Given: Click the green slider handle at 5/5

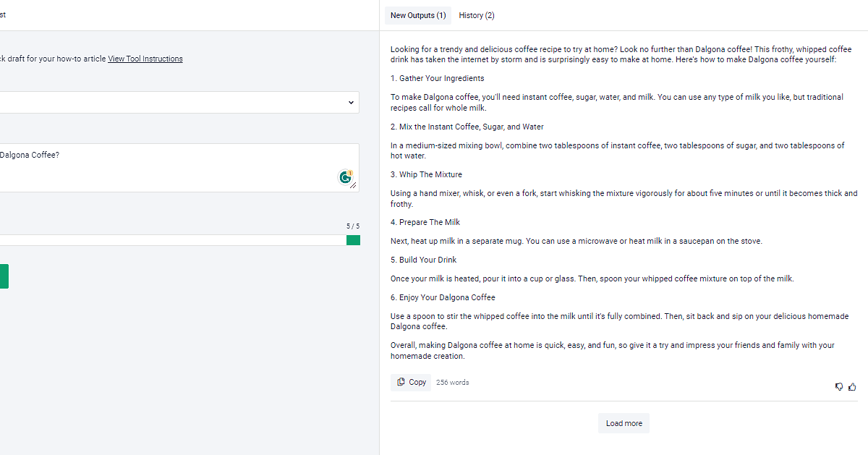Looking at the screenshot, I should point(353,240).
